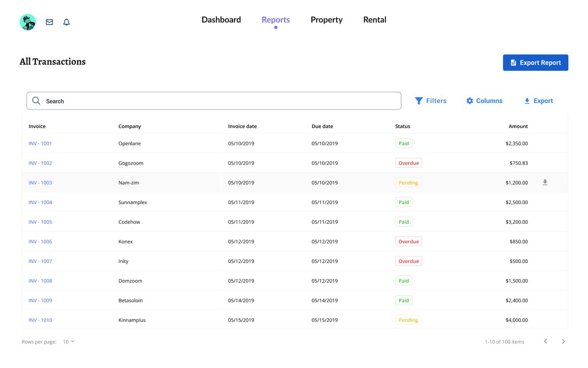Click the Export table button

coord(539,101)
